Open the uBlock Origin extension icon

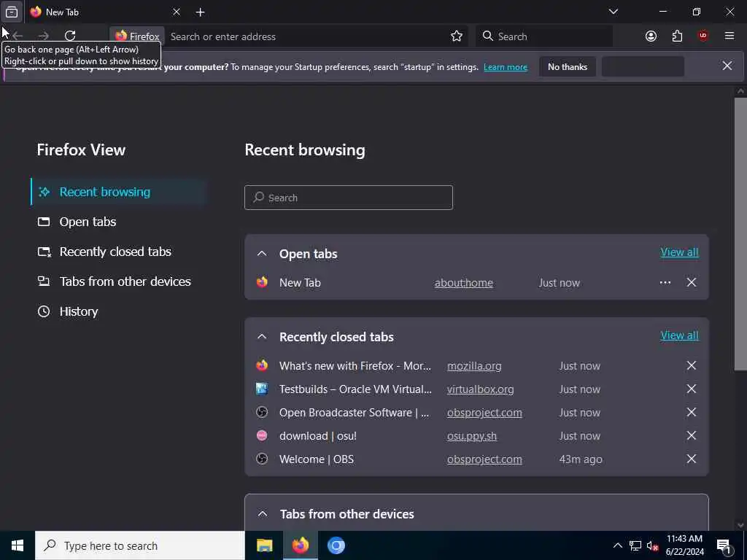[703, 36]
